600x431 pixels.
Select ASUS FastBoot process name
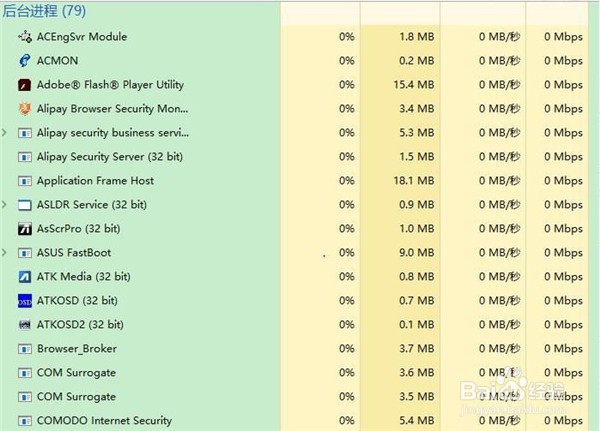pos(74,253)
